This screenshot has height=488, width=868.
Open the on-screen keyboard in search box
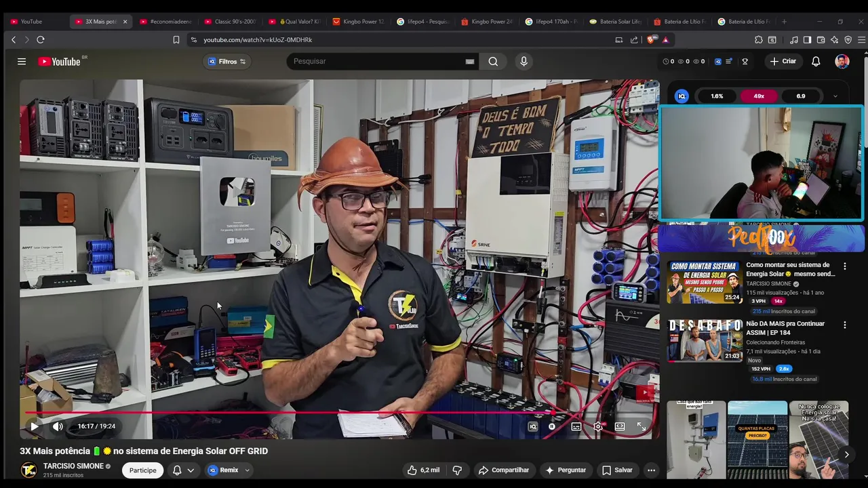[x=470, y=62]
